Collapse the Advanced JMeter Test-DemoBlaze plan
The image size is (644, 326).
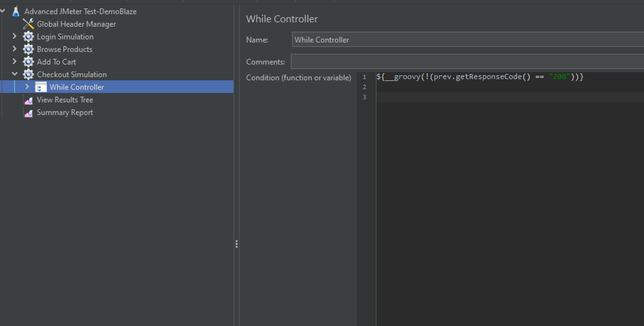tap(3, 11)
